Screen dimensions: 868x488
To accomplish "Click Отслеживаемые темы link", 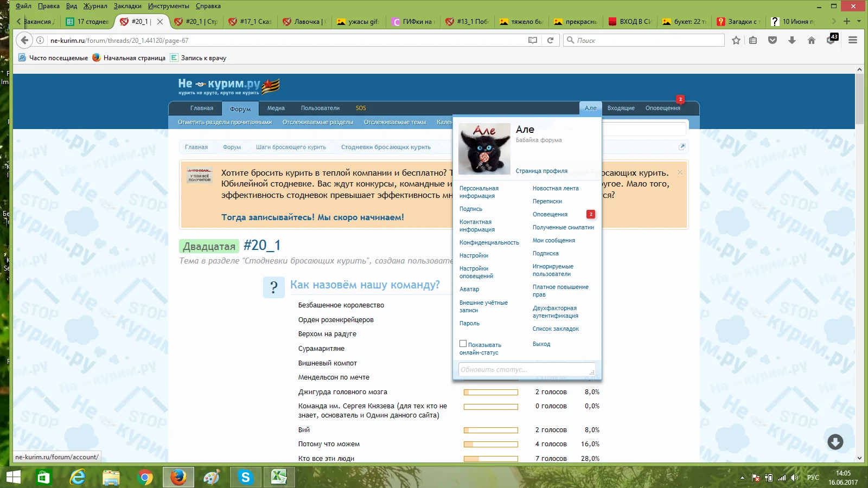I will tap(395, 122).
